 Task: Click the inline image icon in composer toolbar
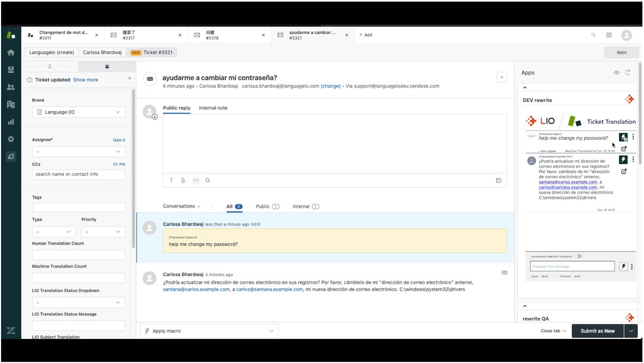196,180
